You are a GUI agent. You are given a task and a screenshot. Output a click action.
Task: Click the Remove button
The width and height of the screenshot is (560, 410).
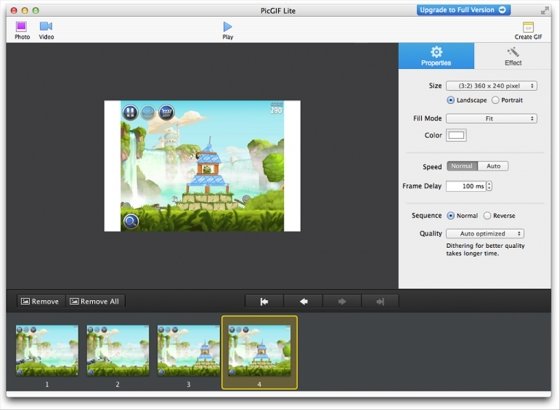click(40, 301)
